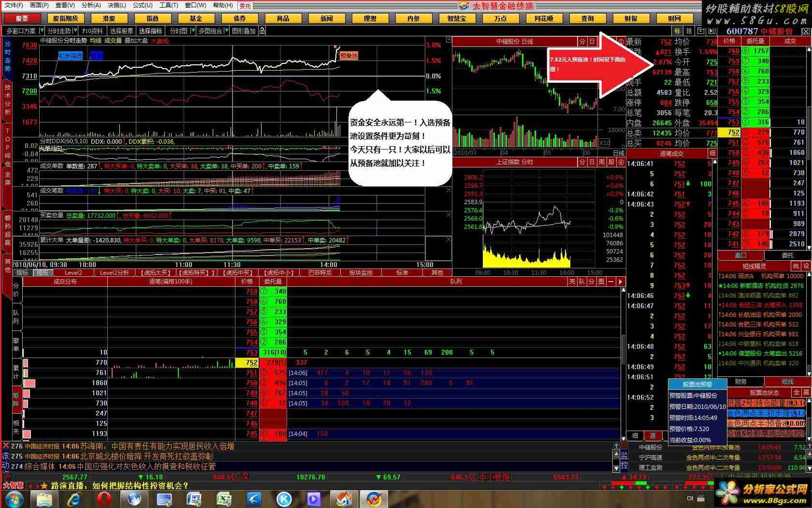Click the X10 zoom button on daily chart
This screenshot has height=508, width=812.
pos(604,143)
